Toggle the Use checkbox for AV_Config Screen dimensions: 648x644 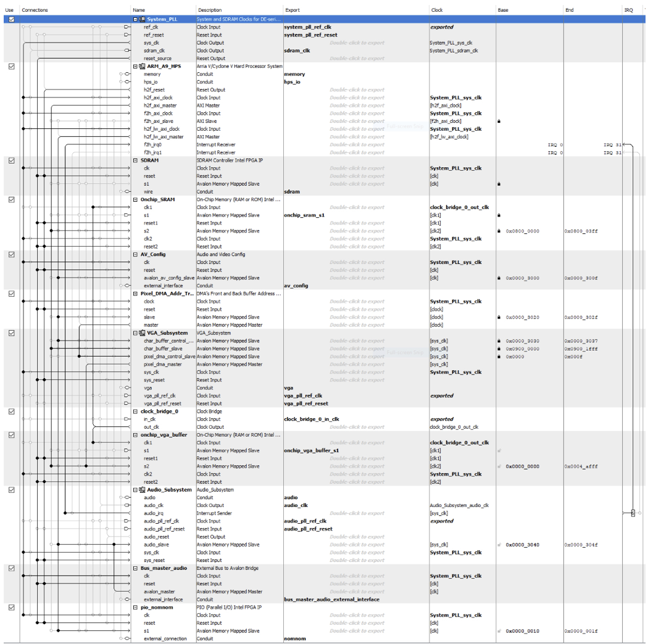pyautogui.click(x=12, y=255)
